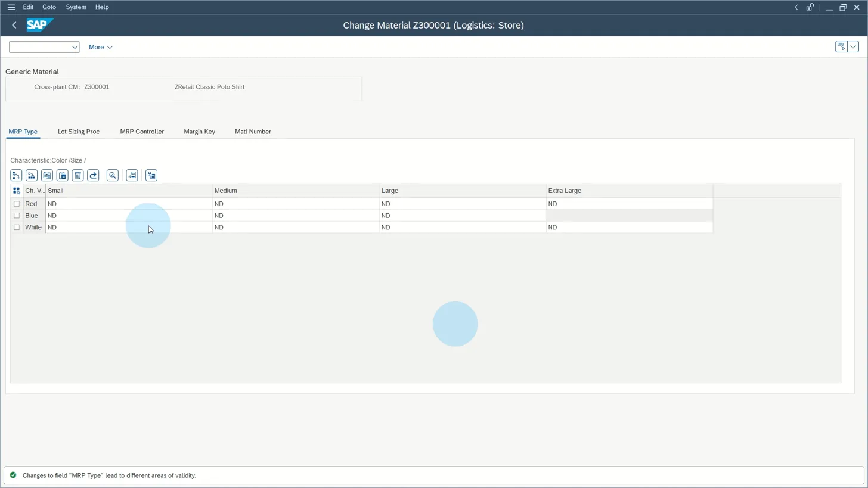Click the Z300001 cross-plant CM value
Image resolution: width=868 pixels, height=488 pixels.
(x=97, y=87)
